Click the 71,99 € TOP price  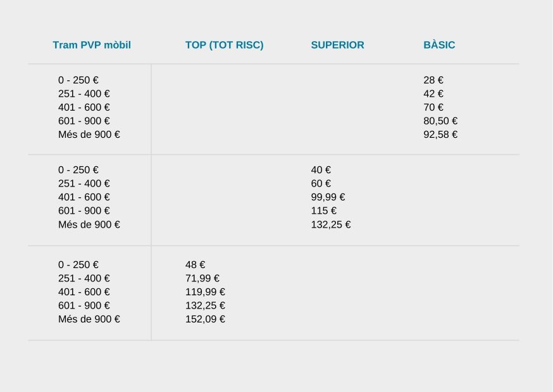(202, 278)
